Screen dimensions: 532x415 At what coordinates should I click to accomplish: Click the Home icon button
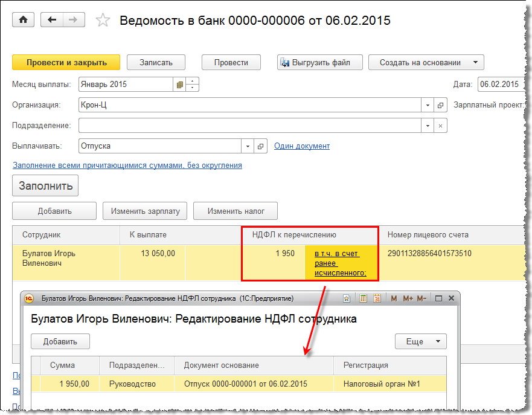[x=24, y=20]
